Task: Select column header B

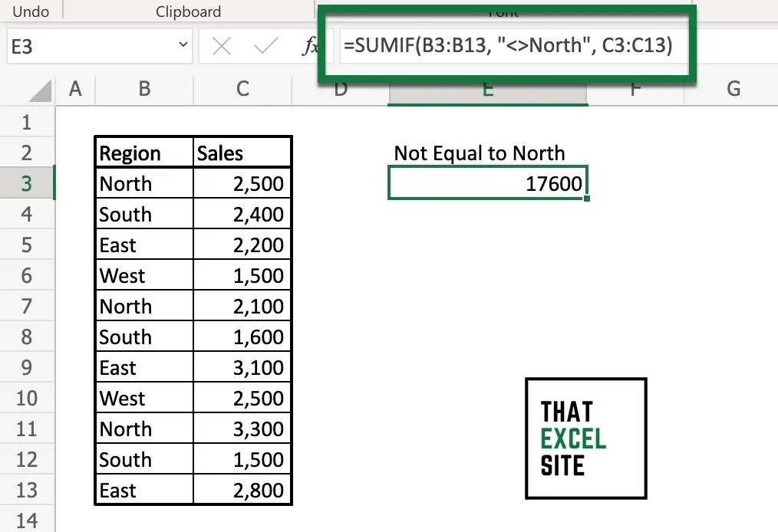Action: tap(143, 88)
